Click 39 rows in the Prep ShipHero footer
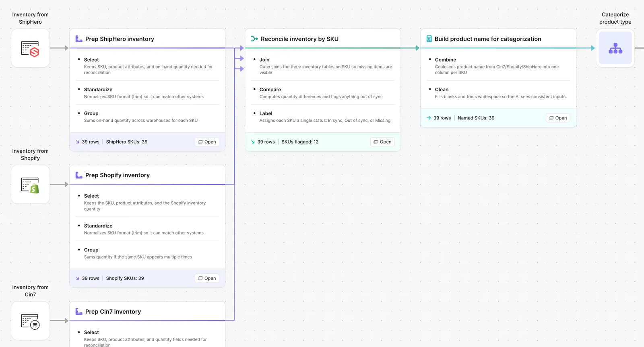 tap(91, 142)
